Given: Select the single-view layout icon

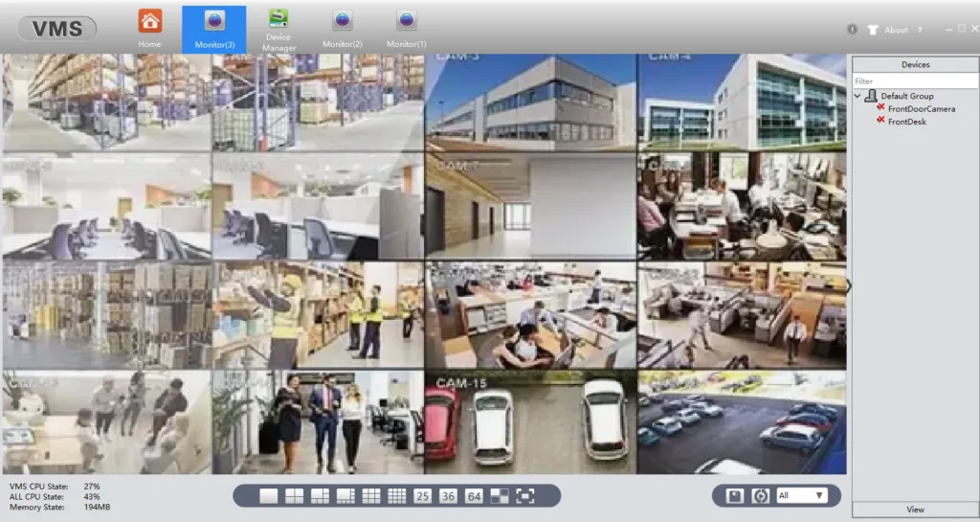Looking at the screenshot, I should 269,496.
